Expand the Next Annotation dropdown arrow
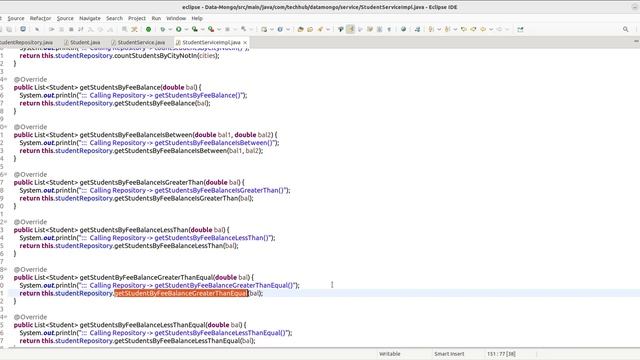The height and width of the screenshot is (360, 640). 439,29
